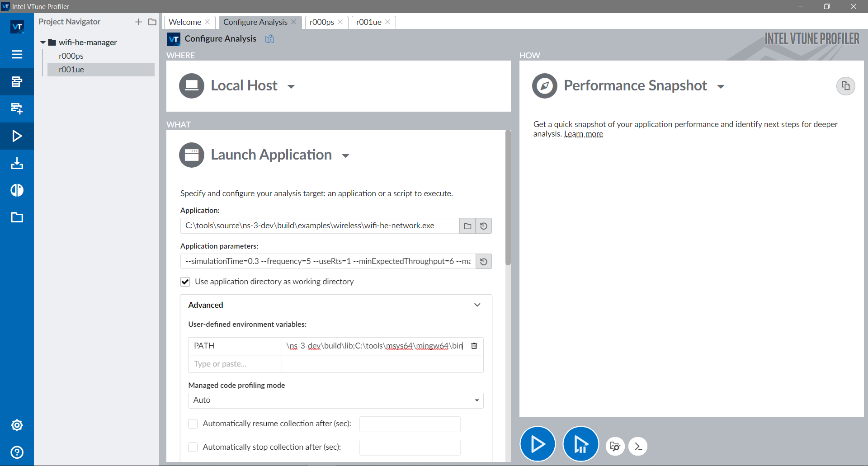868x466 pixels.
Task: Open the Local Host target dropdown
Action: [x=291, y=86]
